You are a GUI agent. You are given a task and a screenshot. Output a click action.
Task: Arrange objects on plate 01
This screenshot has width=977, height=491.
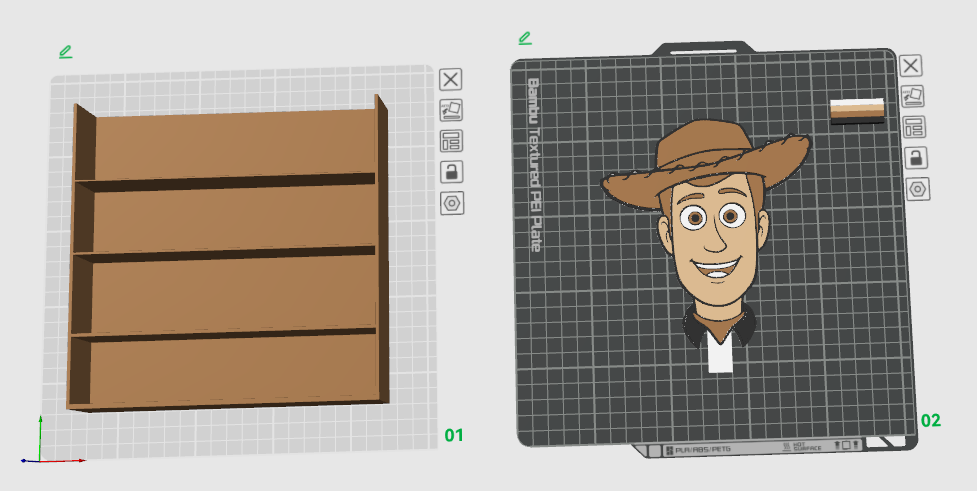[x=451, y=141]
